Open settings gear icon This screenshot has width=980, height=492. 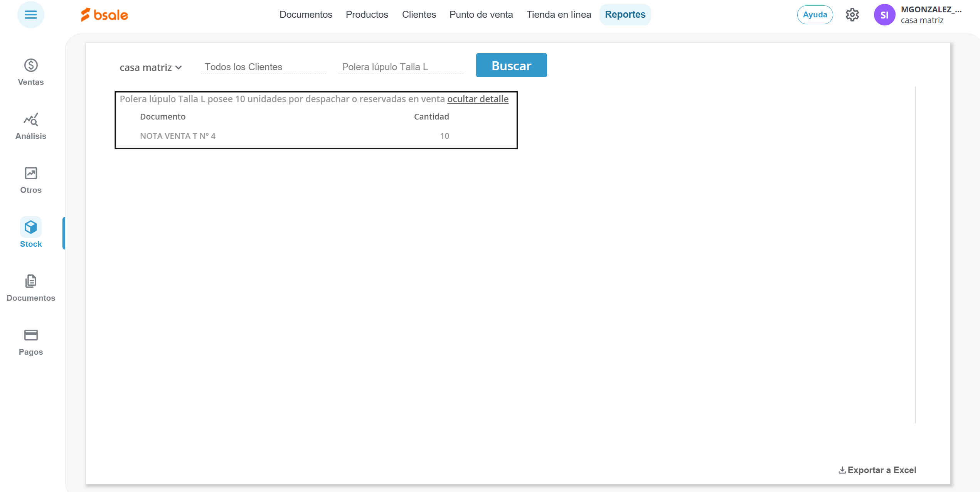click(x=852, y=15)
